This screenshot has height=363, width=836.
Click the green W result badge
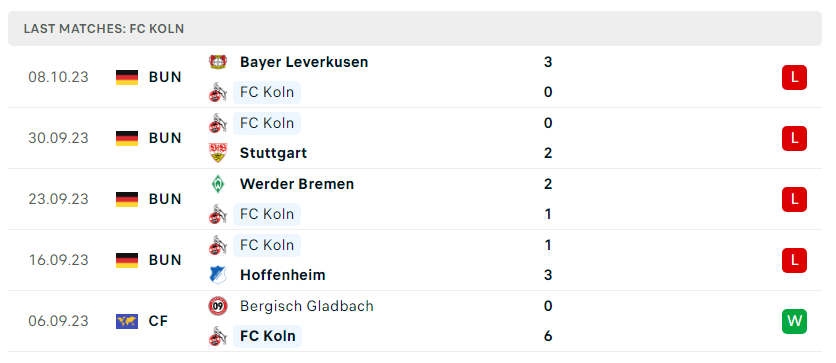click(794, 321)
